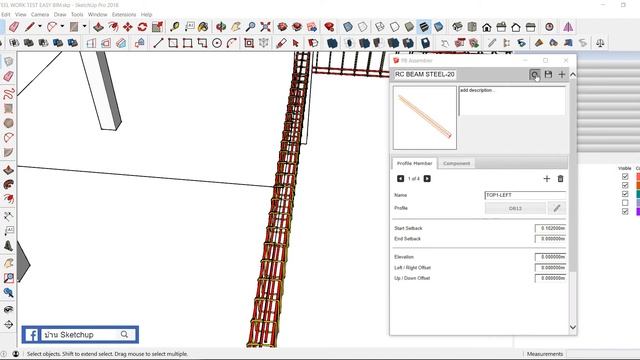Select the Paint Bucket tool
This screenshot has width=640, height=360.
[x=203, y=27]
